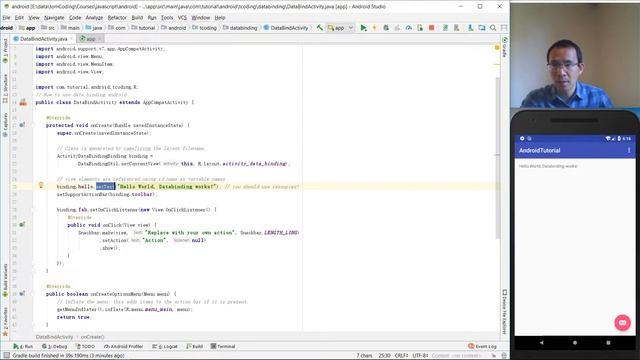Run the app with the green play icon
This screenshot has width=640, height=360.
363,28
